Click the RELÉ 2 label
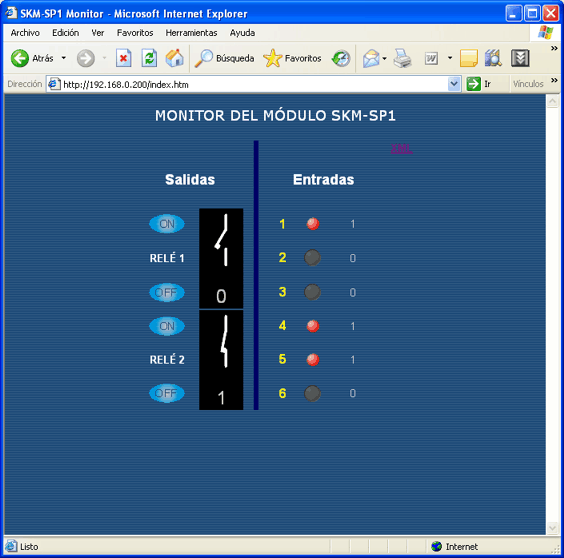Viewport: 564px width, 558px height. (167, 359)
